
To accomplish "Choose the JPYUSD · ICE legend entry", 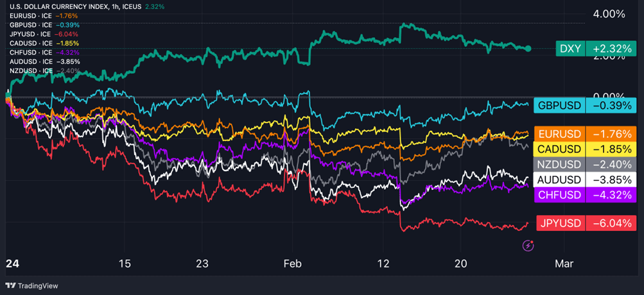I will click(x=28, y=33).
